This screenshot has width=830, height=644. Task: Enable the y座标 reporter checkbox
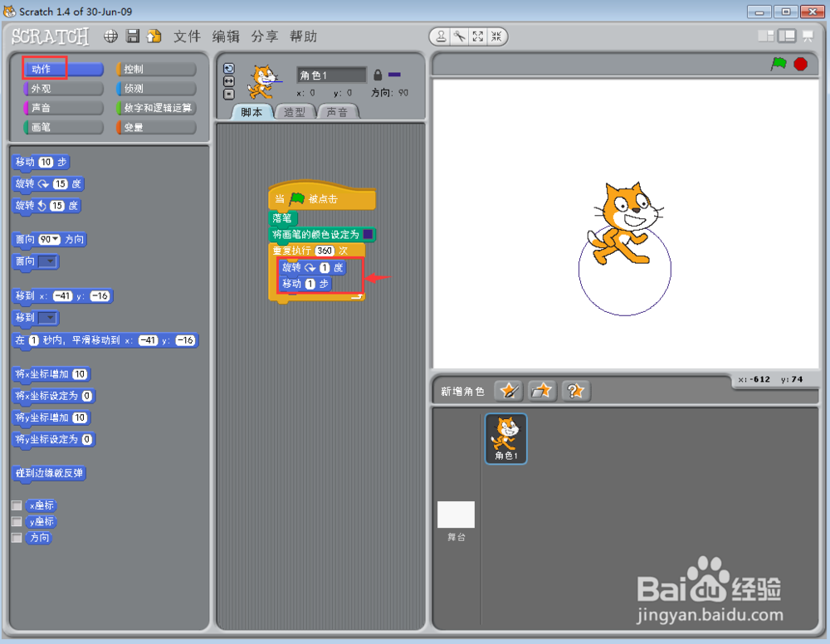tap(17, 522)
